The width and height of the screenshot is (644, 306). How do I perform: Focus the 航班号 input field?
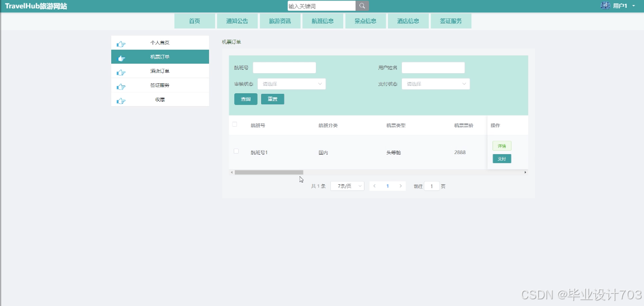284,68
